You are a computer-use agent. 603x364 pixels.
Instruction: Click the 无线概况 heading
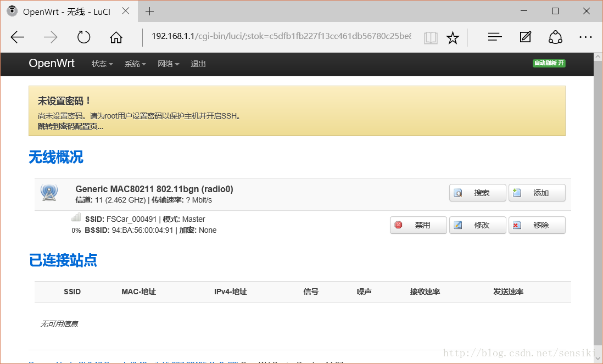[56, 157]
